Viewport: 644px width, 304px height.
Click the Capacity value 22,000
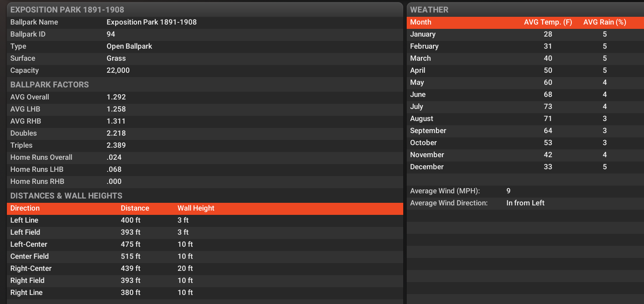(x=118, y=71)
